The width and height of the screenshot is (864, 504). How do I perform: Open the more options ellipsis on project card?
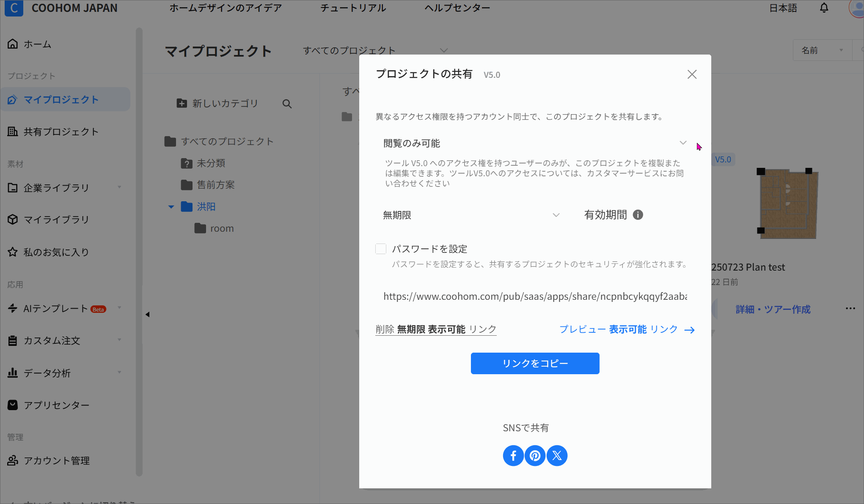(850, 309)
